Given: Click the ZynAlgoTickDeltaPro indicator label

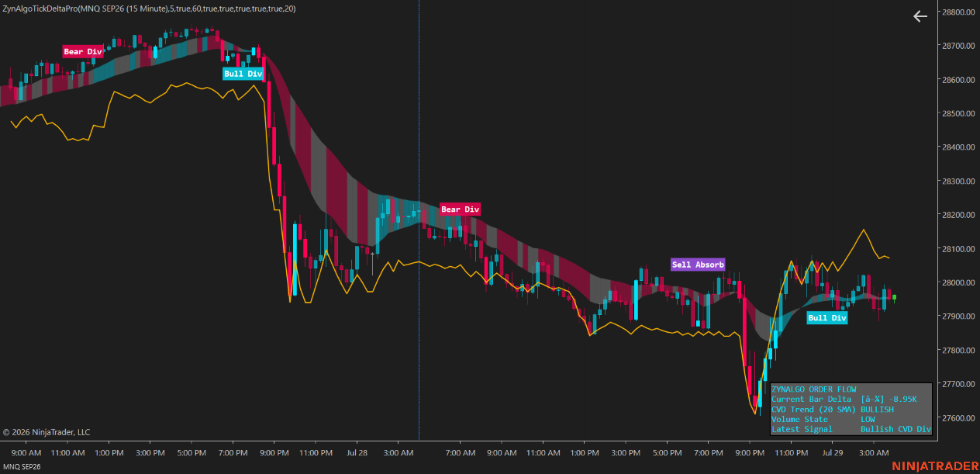Looking at the screenshot, I should 149,9.
